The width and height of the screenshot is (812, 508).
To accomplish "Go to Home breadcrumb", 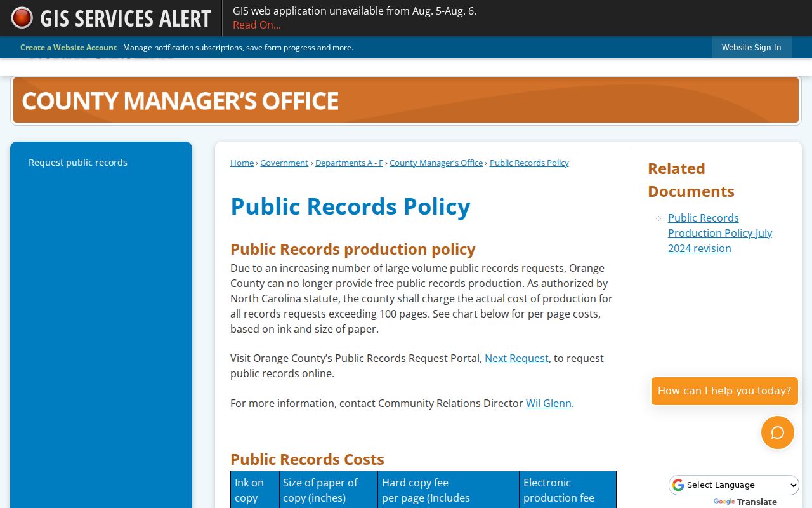I will pyautogui.click(x=242, y=163).
